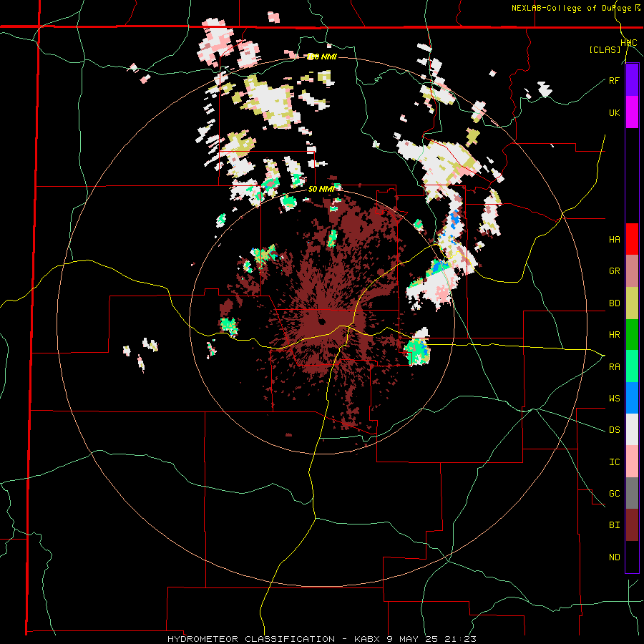Screen dimensions: 644x644
Task: Click the BD legend label
Action: (614, 303)
